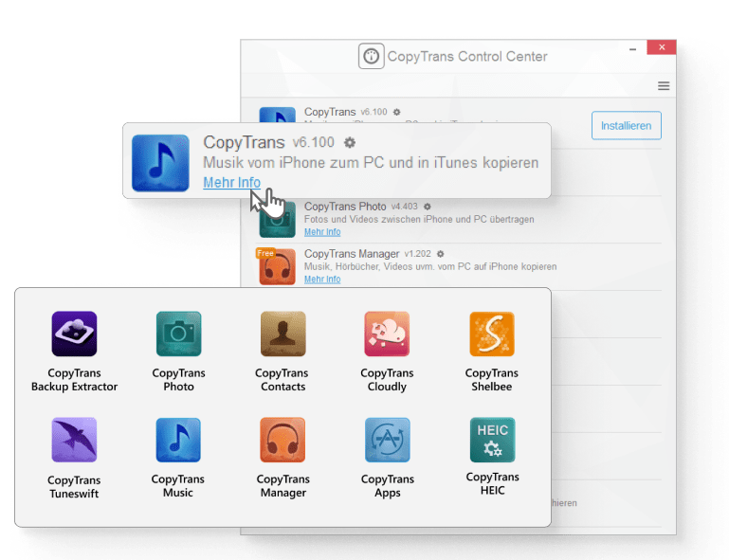Click the gear next to CopyTrans v6.100 in the popup

click(x=350, y=143)
